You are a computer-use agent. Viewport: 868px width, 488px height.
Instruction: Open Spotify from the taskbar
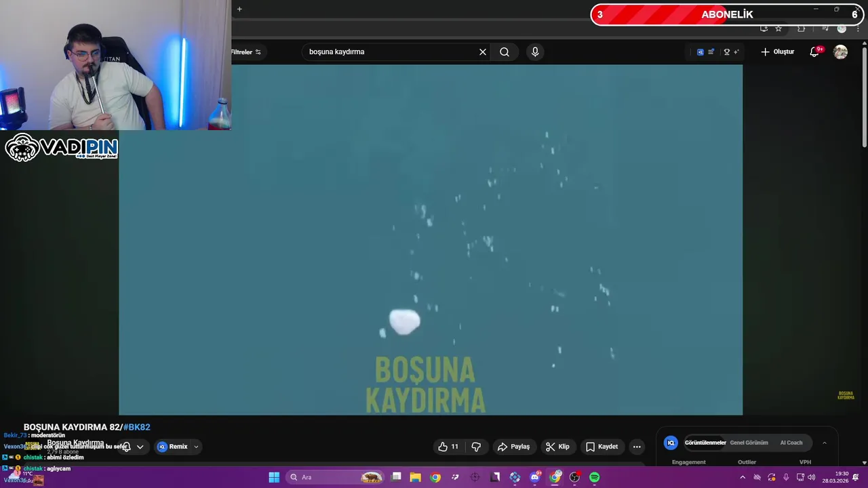click(595, 477)
